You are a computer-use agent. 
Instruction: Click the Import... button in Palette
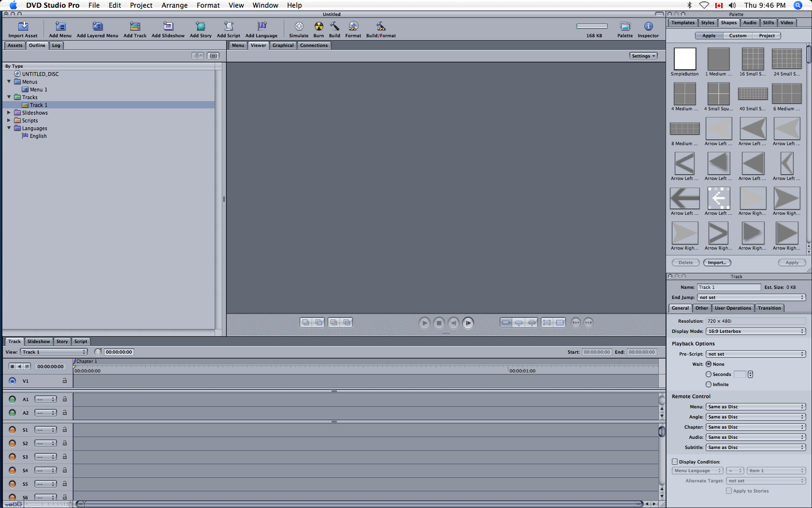(x=717, y=263)
